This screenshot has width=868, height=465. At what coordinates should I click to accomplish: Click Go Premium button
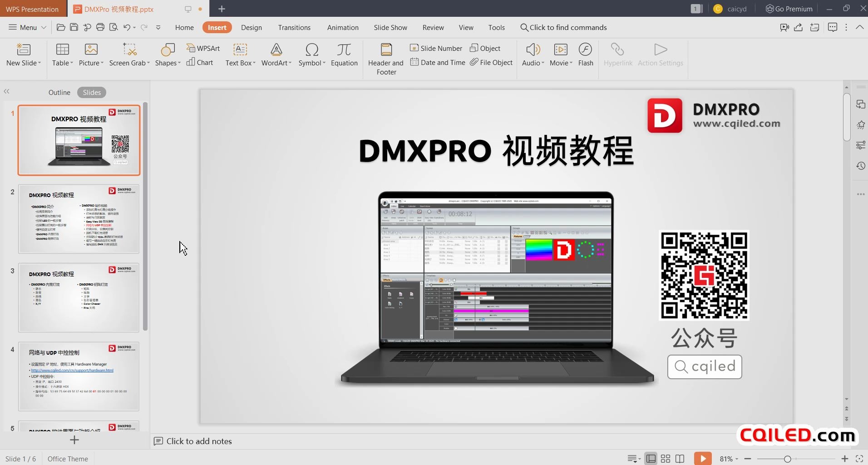click(789, 9)
